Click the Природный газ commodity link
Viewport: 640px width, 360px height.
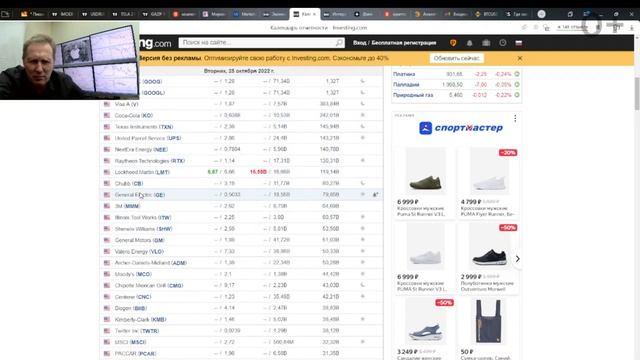click(x=413, y=95)
